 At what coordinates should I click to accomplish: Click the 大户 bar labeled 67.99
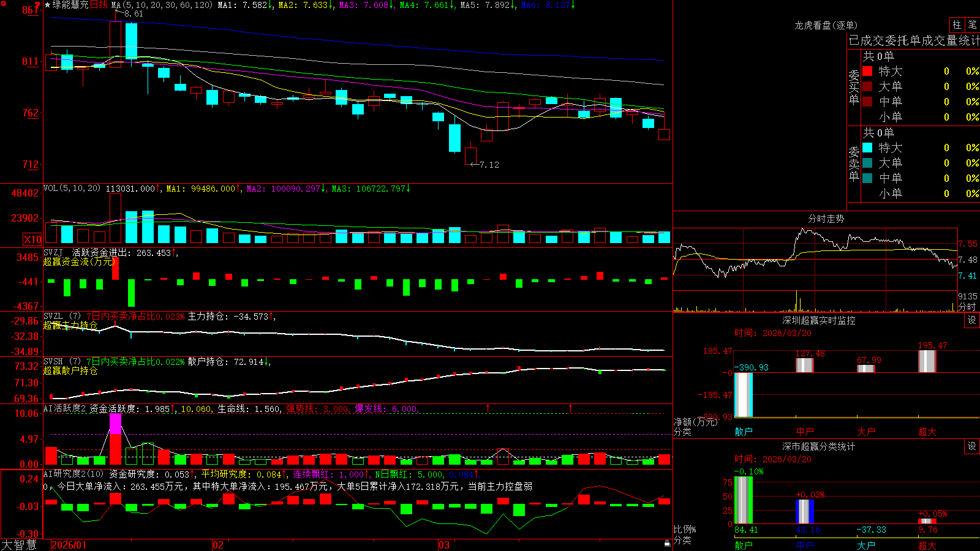[866, 368]
